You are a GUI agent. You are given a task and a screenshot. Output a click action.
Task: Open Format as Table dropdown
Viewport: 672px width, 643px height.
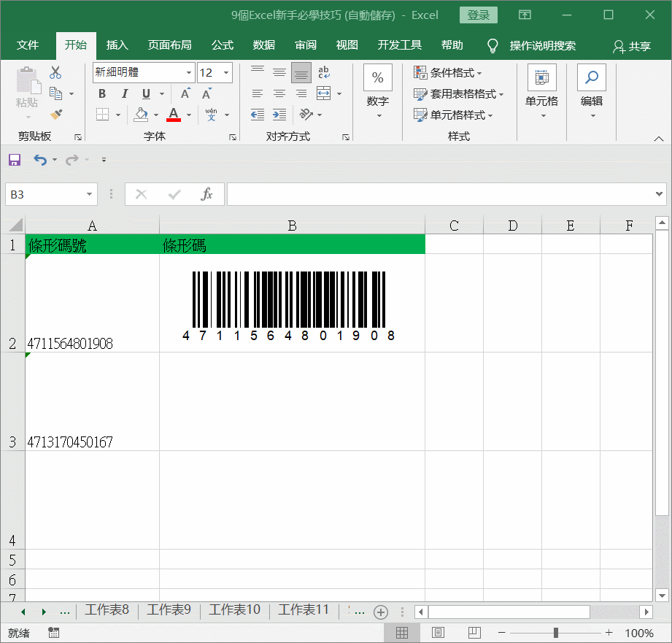coord(458,93)
